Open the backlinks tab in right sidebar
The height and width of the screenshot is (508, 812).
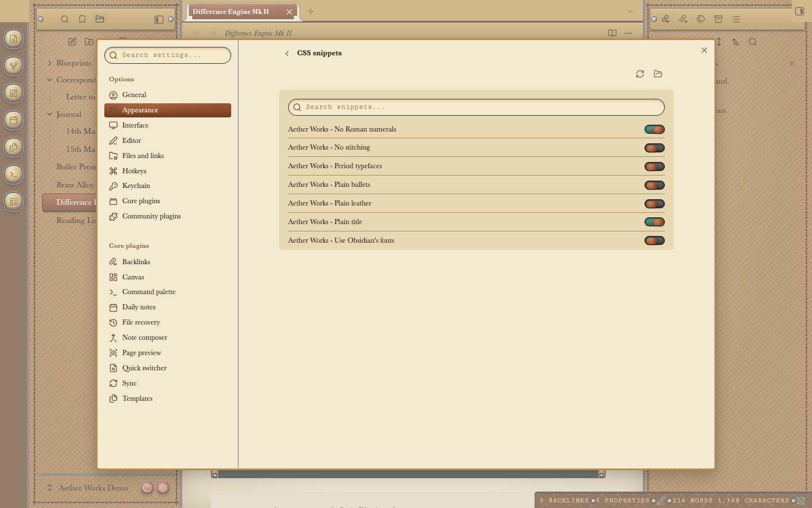(666, 19)
